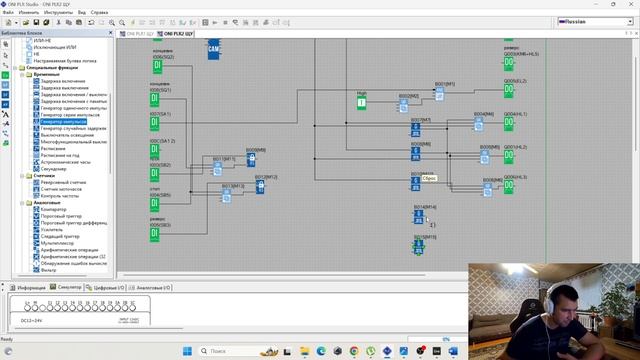Select the B012 latch block
The image size is (640, 360).
[260, 187]
